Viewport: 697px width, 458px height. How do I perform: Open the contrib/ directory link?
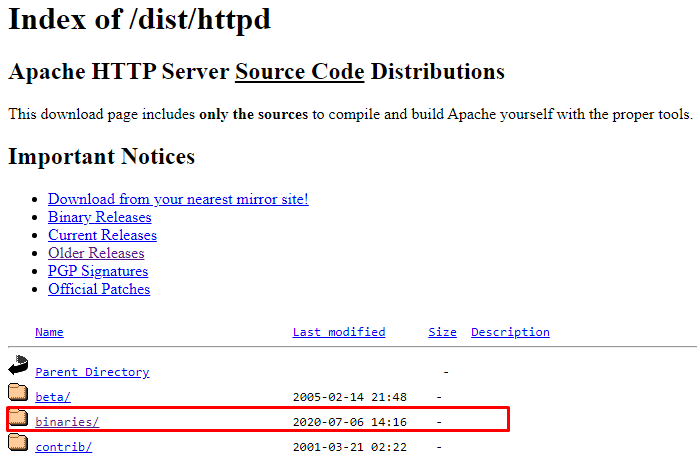point(64,447)
